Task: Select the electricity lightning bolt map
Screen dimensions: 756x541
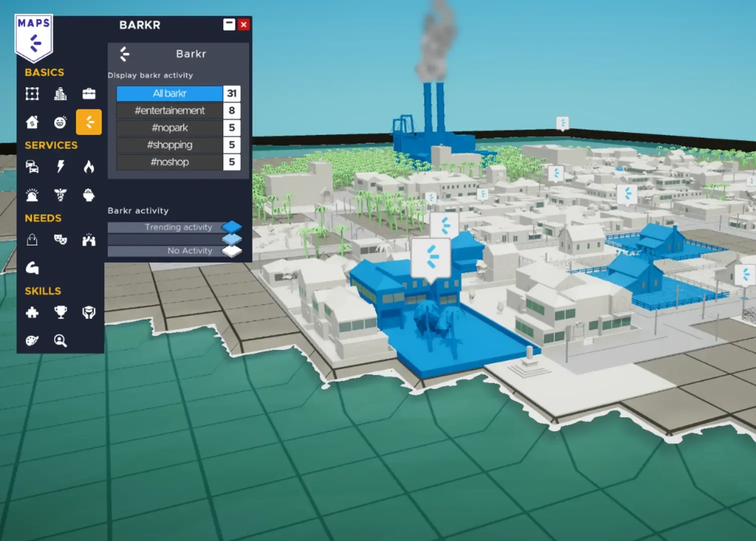Action: (61, 167)
